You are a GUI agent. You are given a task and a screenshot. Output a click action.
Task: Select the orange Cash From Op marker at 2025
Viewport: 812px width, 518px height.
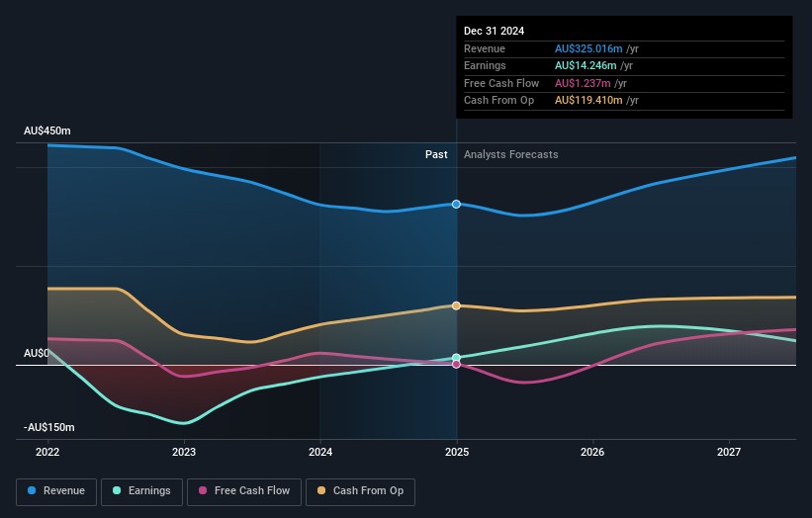(x=456, y=305)
